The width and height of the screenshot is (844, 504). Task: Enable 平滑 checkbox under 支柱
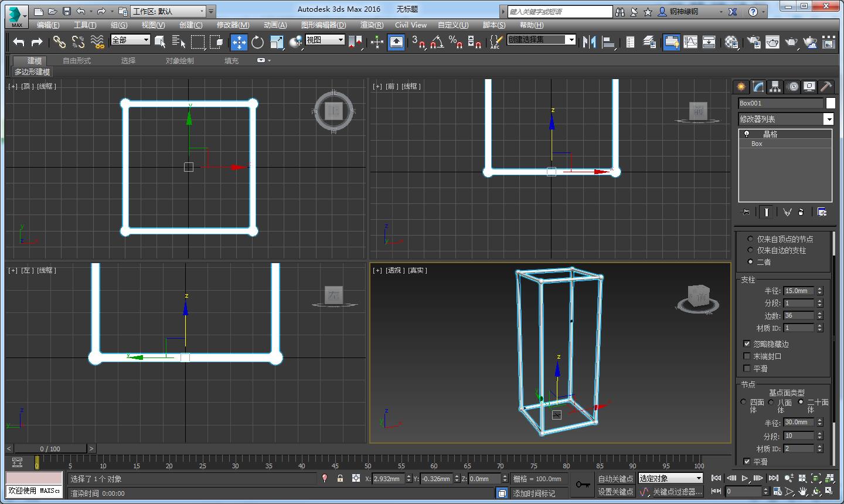pos(747,369)
